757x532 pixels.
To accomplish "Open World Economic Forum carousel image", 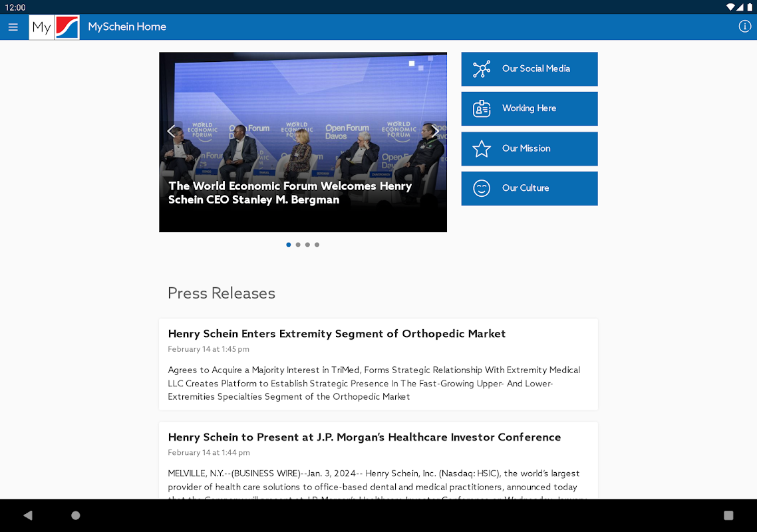I will tap(303, 142).
